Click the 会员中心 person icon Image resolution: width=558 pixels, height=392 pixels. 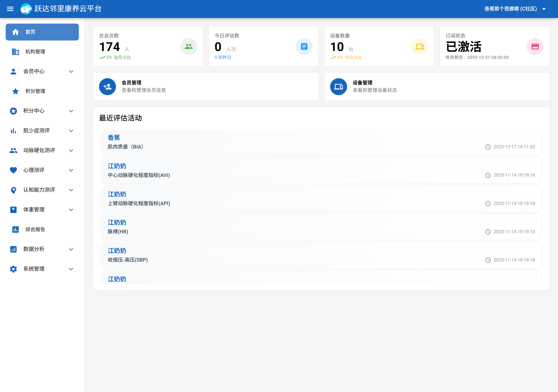(x=13, y=71)
